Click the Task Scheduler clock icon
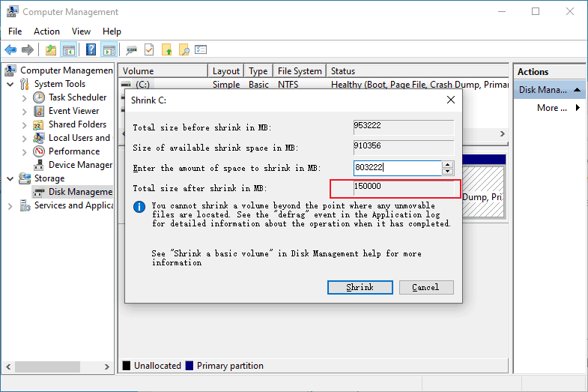Image resolution: width=588 pixels, height=392 pixels. pyautogui.click(x=39, y=97)
